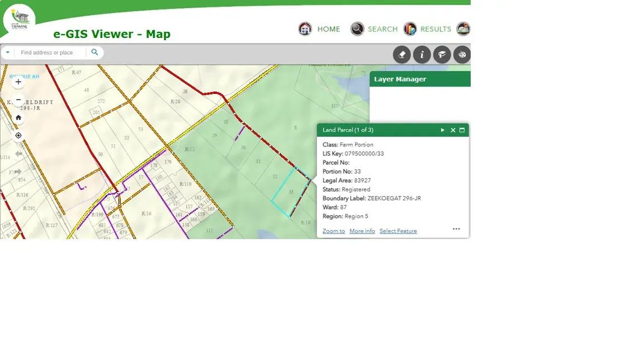Viewport: 644px width, 362px height.
Task: Maximize the Land Parcel popup
Action: click(462, 130)
